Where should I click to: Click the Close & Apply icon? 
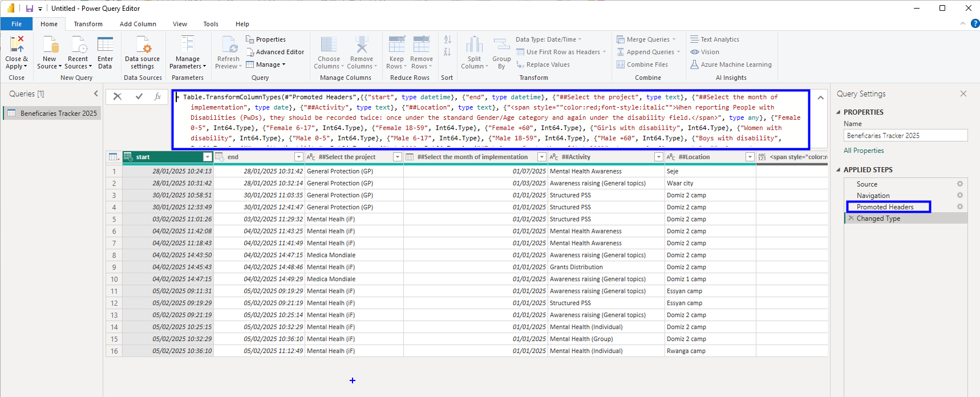pos(17,44)
